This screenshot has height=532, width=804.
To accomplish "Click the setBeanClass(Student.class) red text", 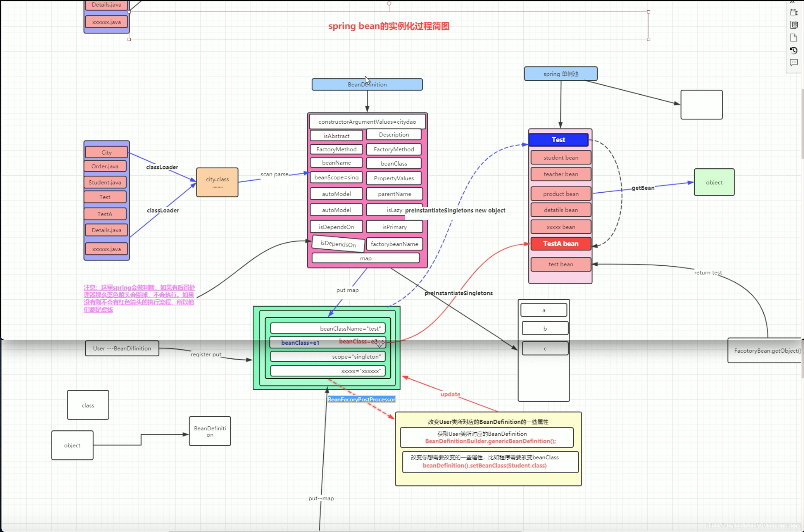I will [484, 465].
